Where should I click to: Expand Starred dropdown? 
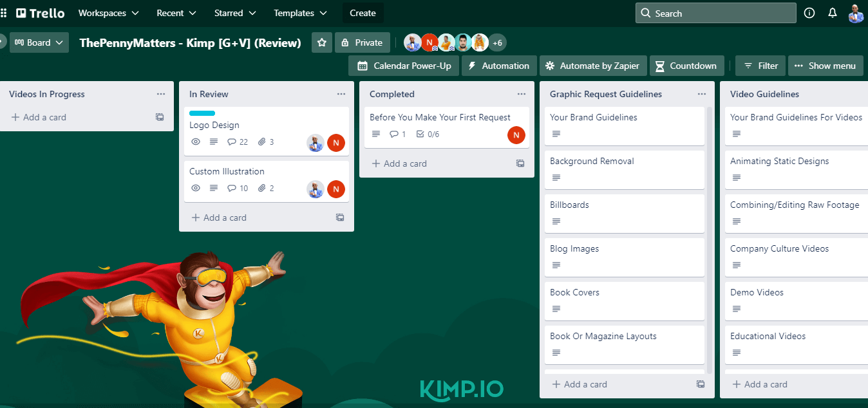point(235,13)
